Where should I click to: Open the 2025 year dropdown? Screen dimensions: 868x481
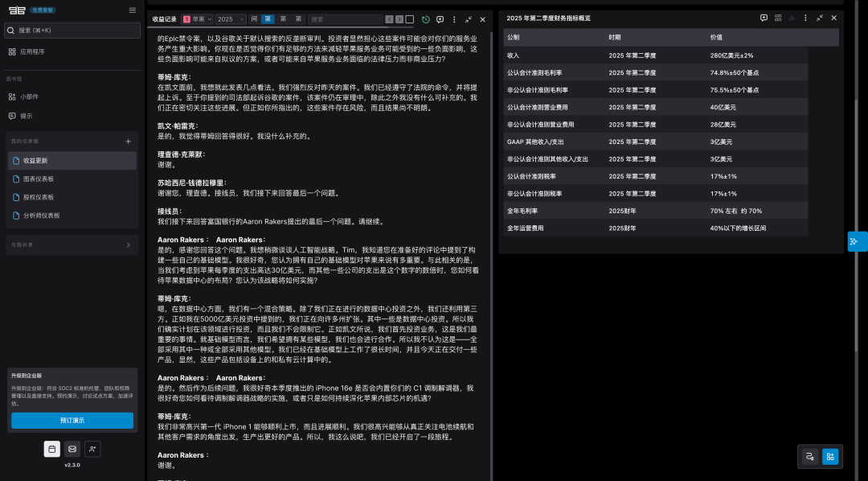click(x=231, y=18)
